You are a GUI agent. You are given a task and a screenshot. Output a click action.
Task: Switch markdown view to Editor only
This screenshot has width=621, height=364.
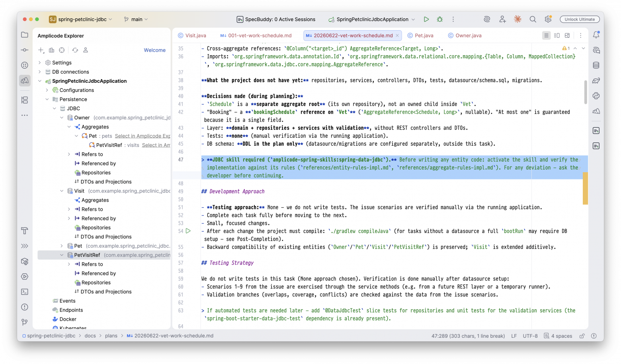pyautogui.click(x=546, y=35)
